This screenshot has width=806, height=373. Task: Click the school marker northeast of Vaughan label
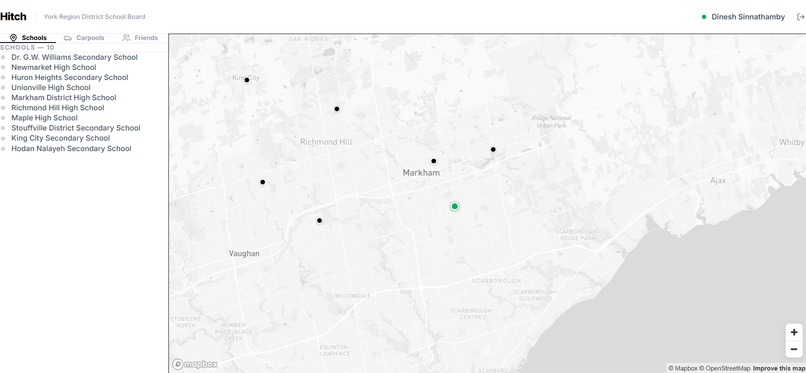click(319, 220)
